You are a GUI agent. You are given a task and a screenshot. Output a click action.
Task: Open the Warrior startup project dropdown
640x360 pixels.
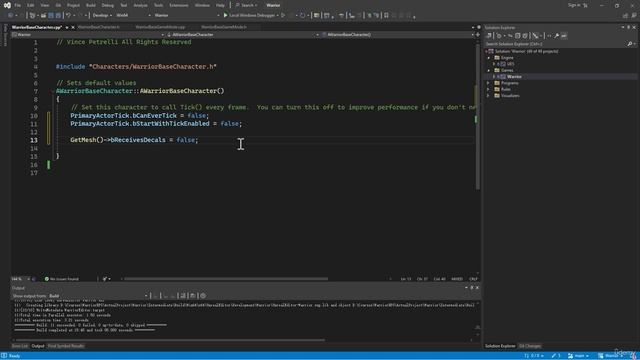pyautogui.click(x=187, y=15)
